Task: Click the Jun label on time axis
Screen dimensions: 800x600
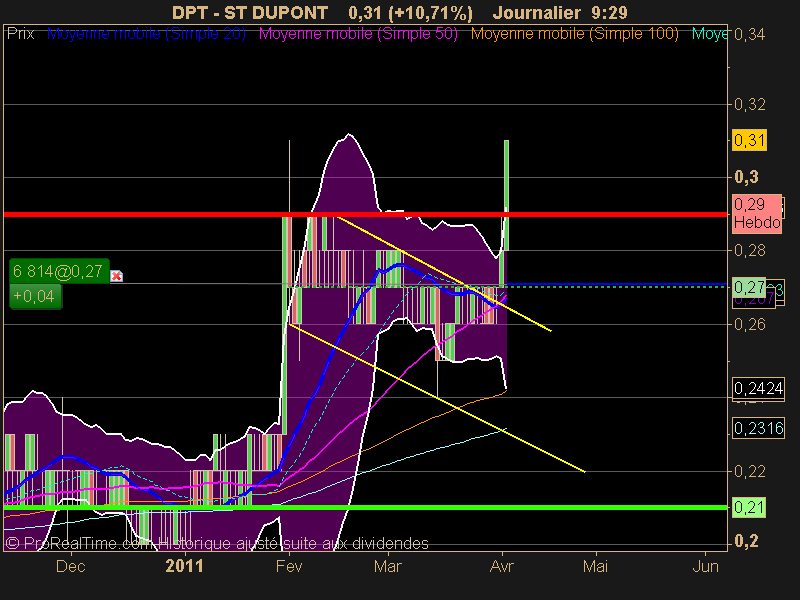Action: 706,566
